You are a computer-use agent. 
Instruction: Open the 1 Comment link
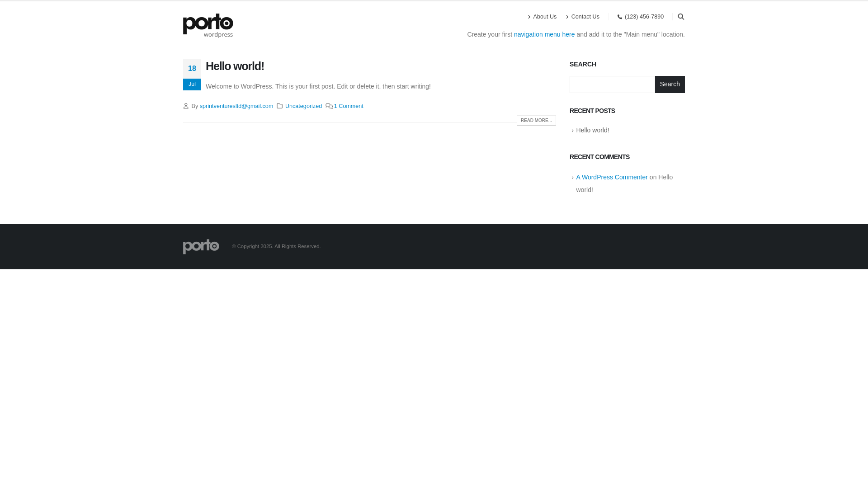click(349, 106)
